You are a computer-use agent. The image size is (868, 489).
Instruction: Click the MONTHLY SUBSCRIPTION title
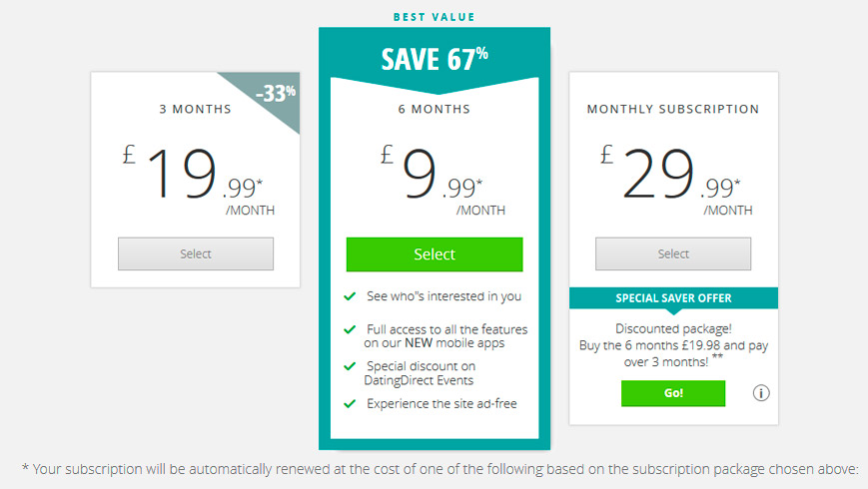(673, 109)
